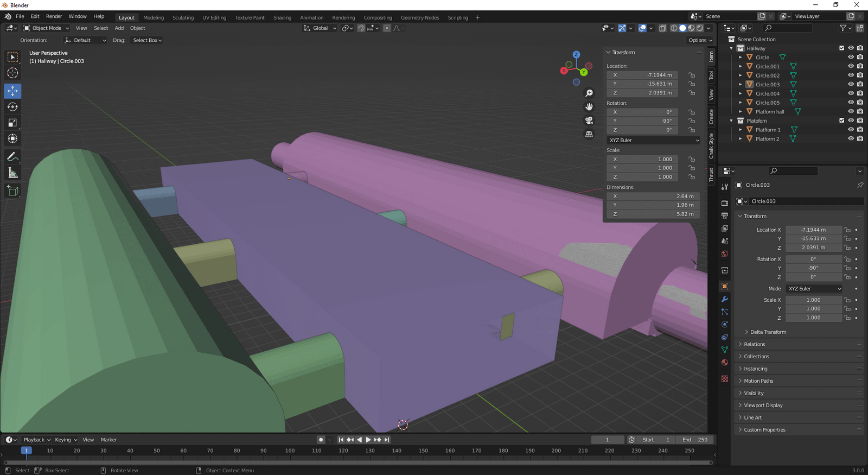
Task: Click the Location X field in Properties
Action: click(813, 230)
